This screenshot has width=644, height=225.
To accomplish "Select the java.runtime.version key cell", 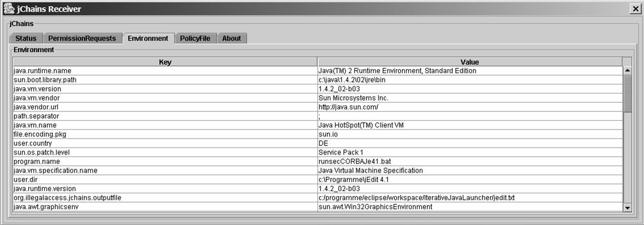I will pos(165,189).
